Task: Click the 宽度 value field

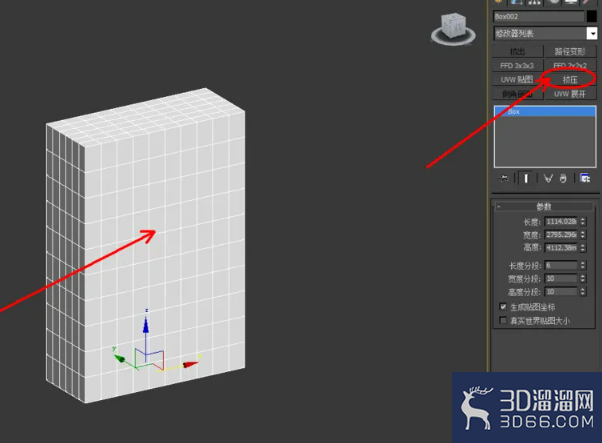Action: tap(561, 235)
